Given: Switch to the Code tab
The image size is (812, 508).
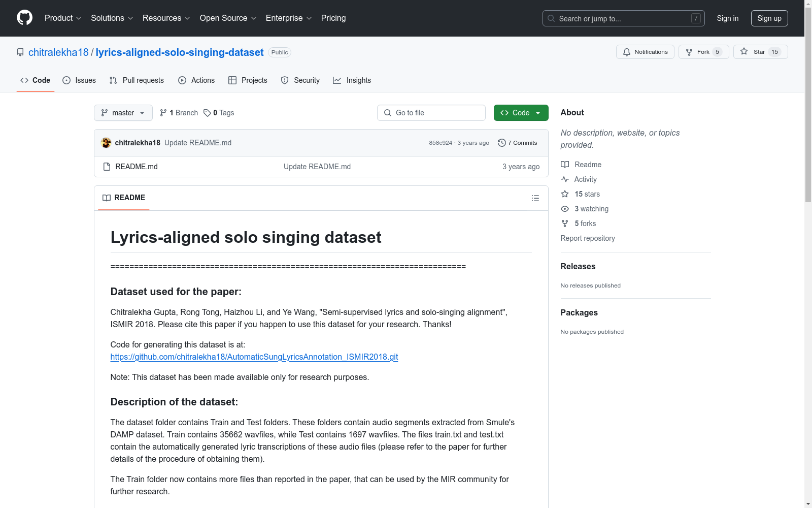Looking at the screenshot, I should tap(36, 80).
